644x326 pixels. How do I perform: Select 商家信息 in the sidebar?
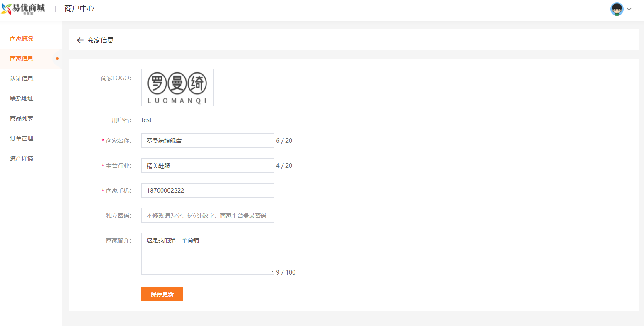click(x=22, y=59)
